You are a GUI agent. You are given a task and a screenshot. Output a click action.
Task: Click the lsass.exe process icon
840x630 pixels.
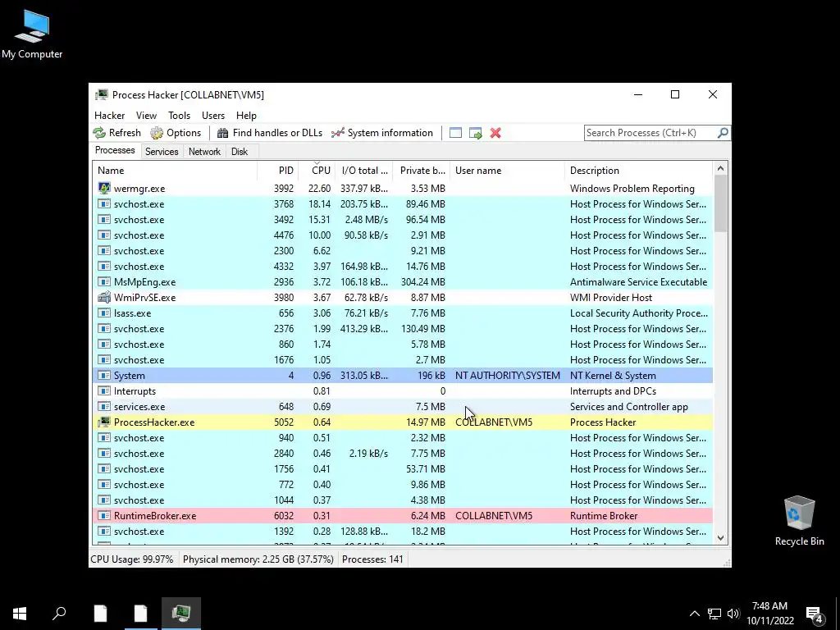pos(104,313)
